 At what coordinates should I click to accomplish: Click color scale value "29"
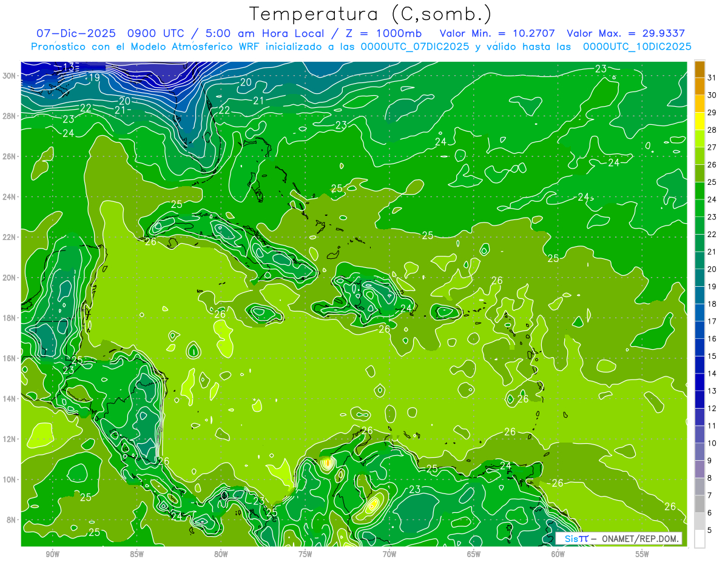pyautogui.click(x=712, y=112)
